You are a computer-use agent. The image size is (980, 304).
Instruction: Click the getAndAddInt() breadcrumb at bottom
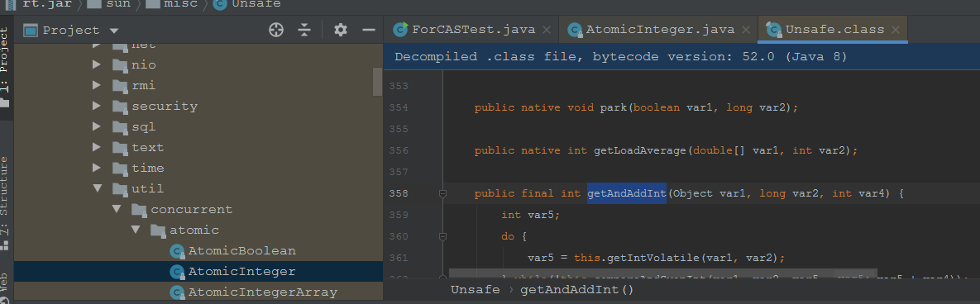click(x=577, y=290)
